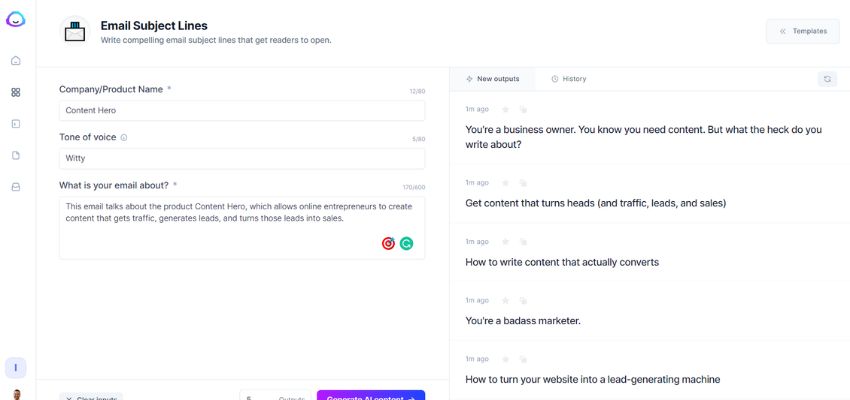Click the workspace 'I' badge in sidebar

point(16,368)
